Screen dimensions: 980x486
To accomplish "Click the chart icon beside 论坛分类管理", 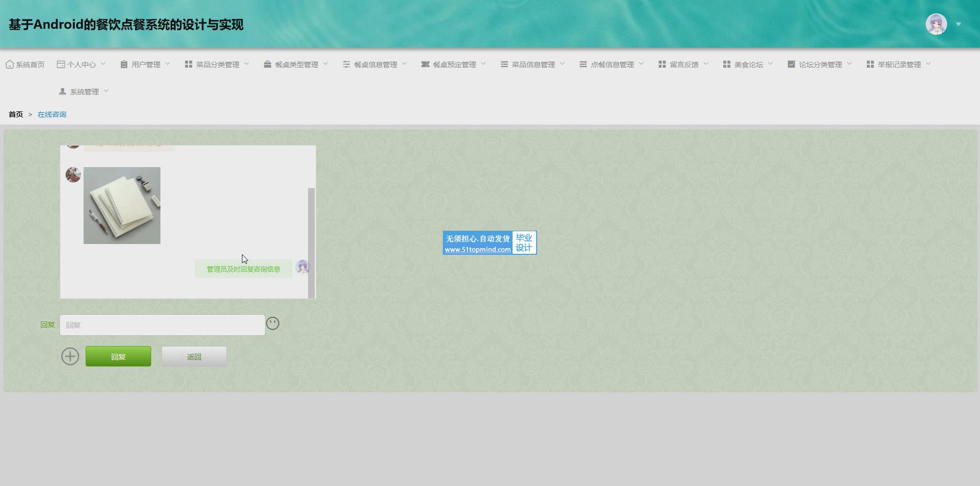I will pos(791,65).
